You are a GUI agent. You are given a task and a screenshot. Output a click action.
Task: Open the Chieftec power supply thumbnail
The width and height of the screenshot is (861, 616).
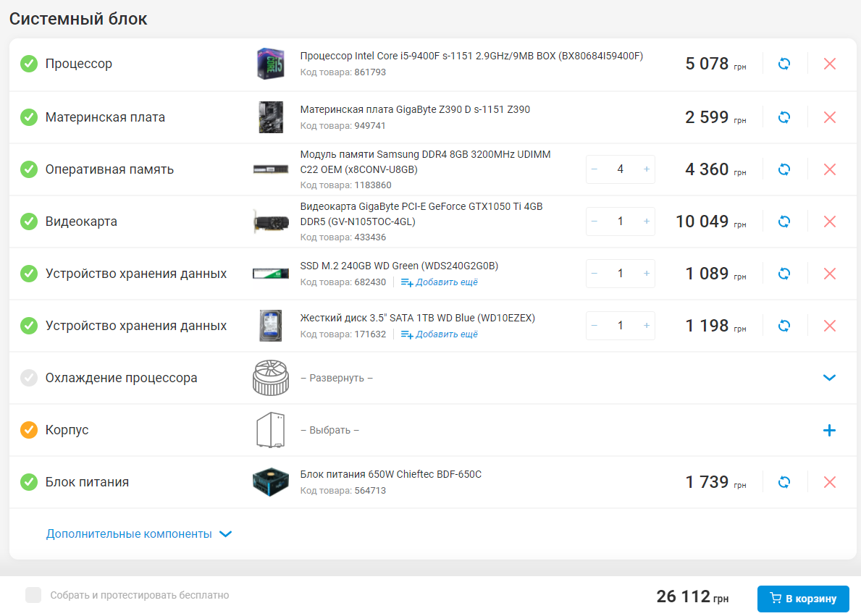point(271,482)
